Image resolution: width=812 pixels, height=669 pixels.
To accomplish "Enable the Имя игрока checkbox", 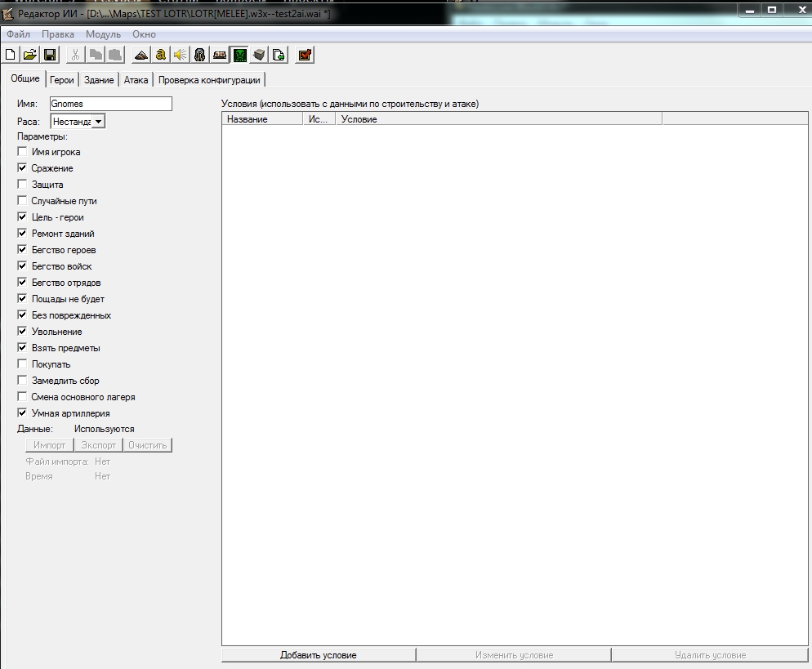I will [x=22, y=151].
